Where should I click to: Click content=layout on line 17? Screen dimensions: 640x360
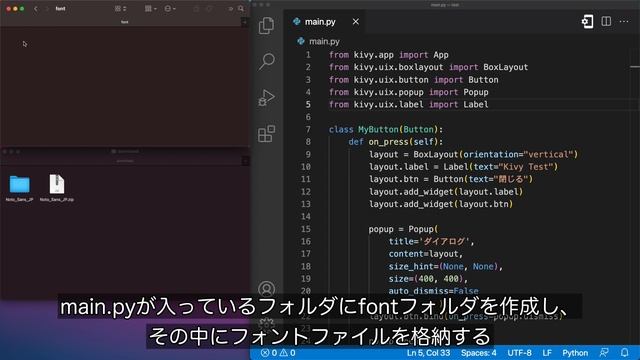point(423,253)
